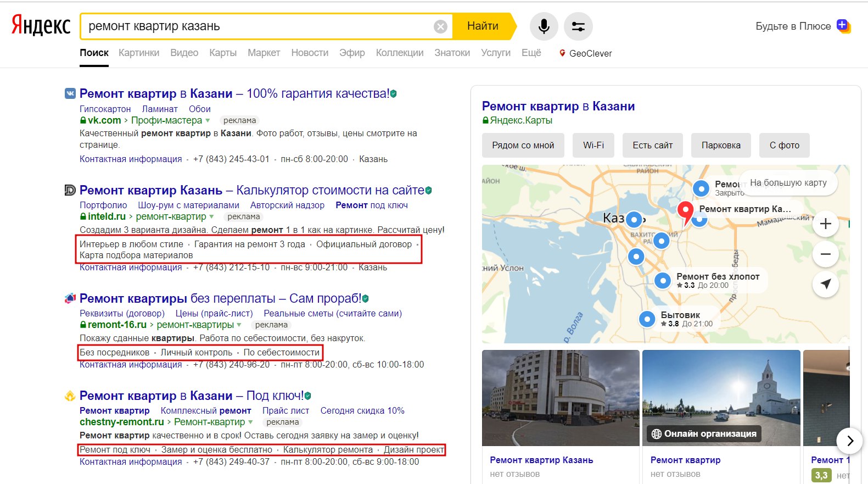This screenshot has width=868, height=484.
Task: Click the verified badge after '100% гарантия качества!'
Action: point(393,94)
